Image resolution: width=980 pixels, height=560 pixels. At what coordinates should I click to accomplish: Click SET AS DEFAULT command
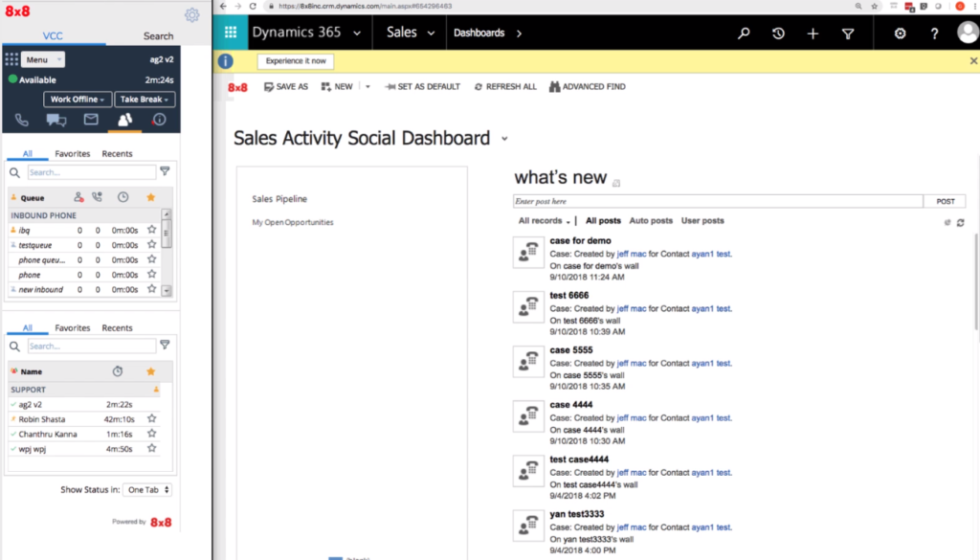click(422, 87)
